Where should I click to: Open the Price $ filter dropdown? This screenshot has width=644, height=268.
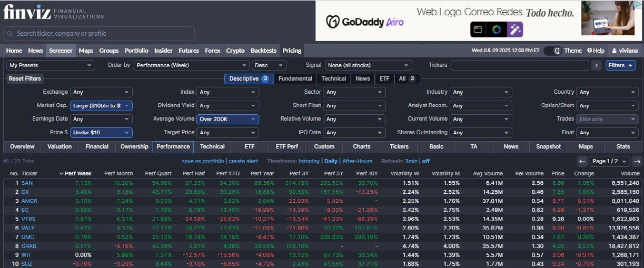[101, 133]
